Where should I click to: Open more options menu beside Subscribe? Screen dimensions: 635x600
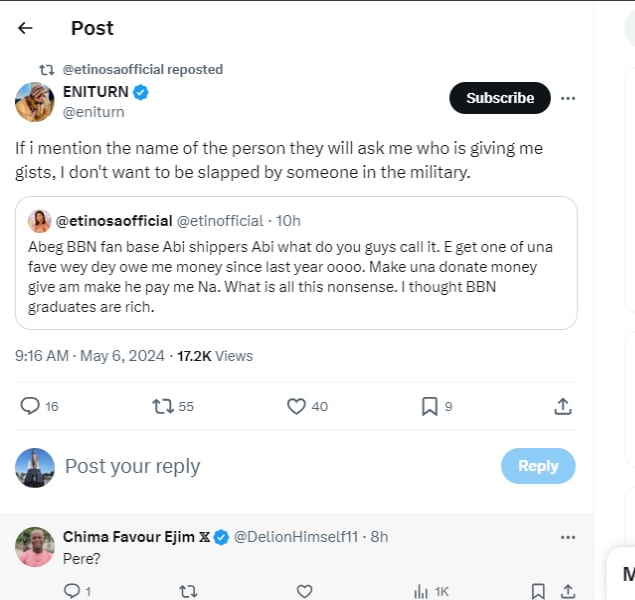[568, 98]
